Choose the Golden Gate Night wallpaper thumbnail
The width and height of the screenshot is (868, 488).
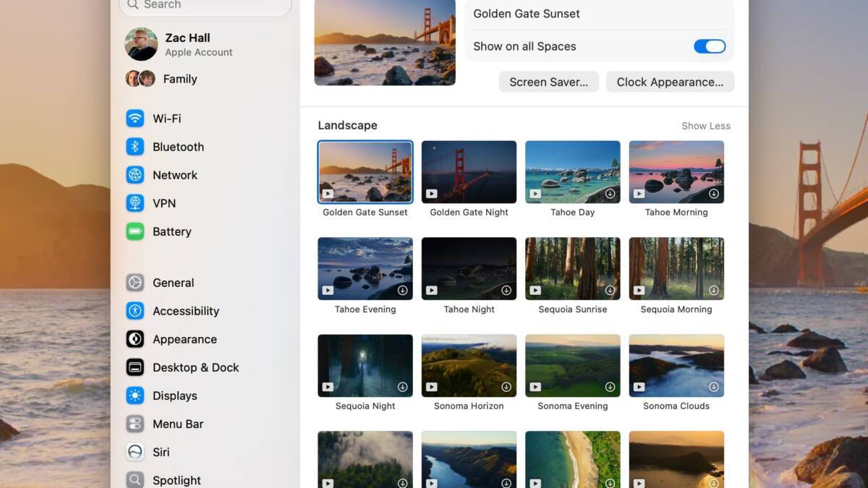(x=469, y=172)
